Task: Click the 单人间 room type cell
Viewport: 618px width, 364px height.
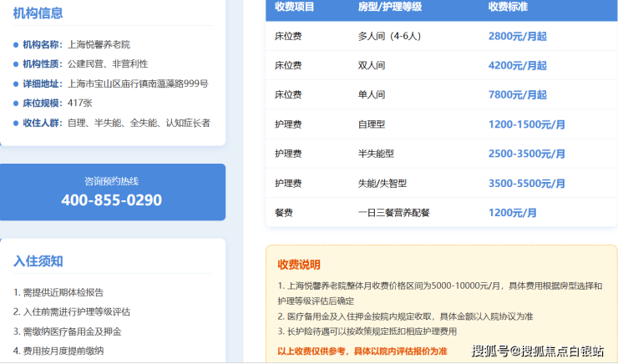Action: [x=372, y=94]
